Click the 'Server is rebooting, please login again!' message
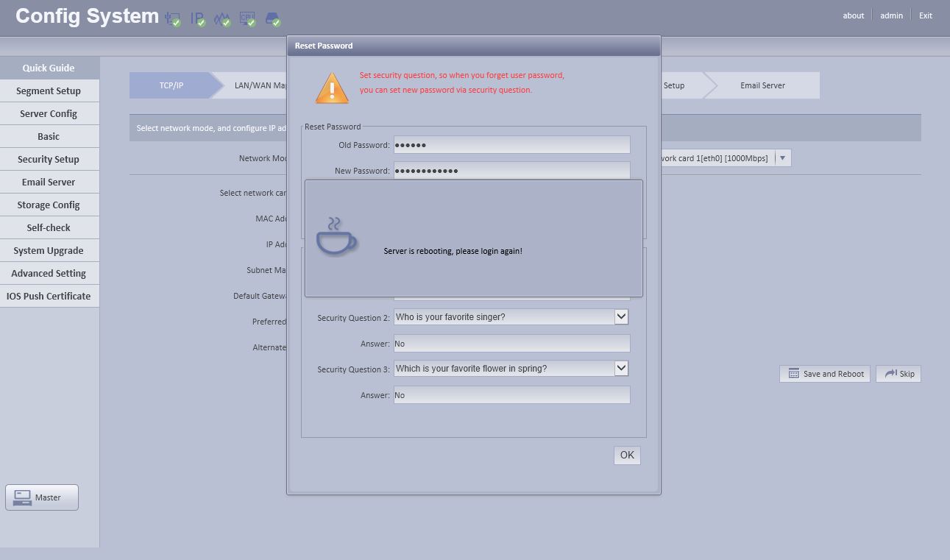The height and width of the screenshot is (560, 950). [x=453, y=251]
